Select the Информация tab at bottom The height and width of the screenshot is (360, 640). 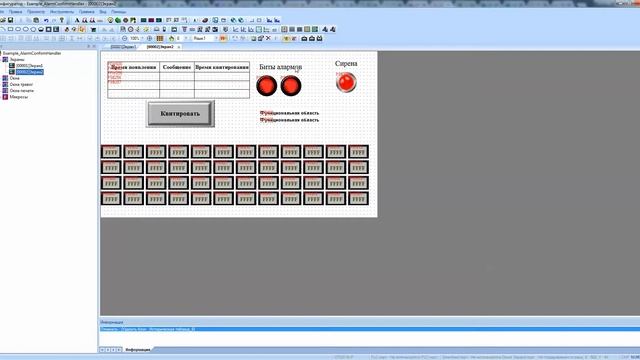(x=138, y=350)
